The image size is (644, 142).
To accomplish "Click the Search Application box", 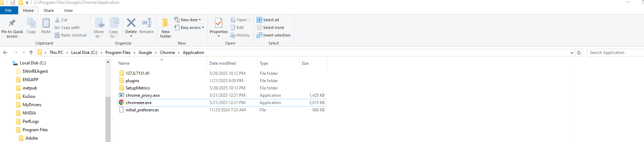I will click(615, 53).
